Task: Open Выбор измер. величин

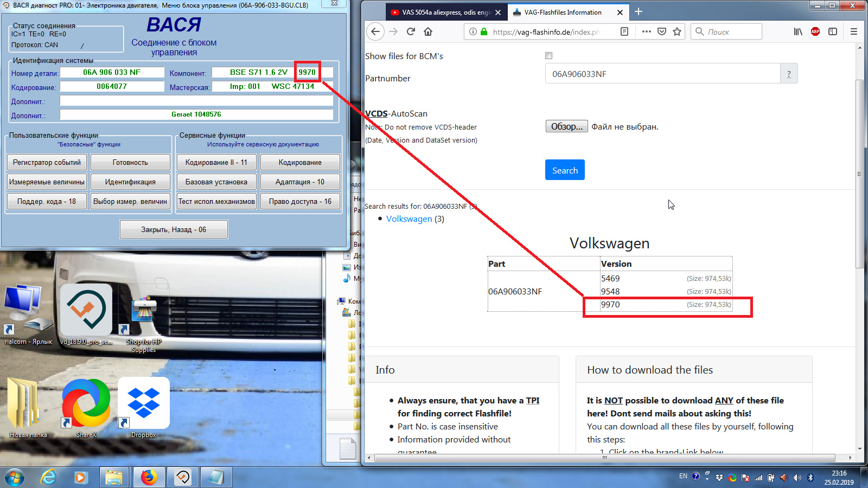Action: coord(130,201)
